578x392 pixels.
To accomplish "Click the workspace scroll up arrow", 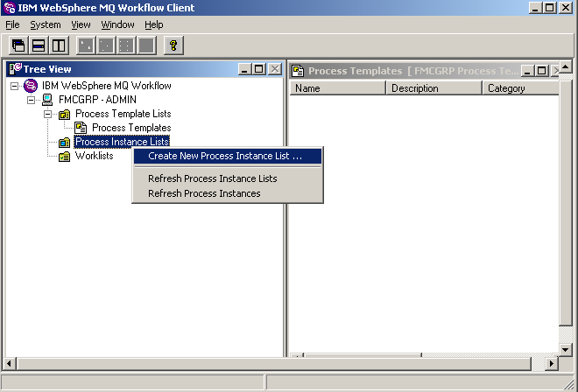I will tap(566, 67).
